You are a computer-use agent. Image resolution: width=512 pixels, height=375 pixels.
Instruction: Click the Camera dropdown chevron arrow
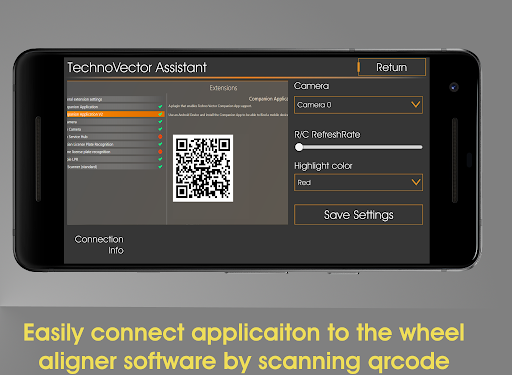coord(415,105)
